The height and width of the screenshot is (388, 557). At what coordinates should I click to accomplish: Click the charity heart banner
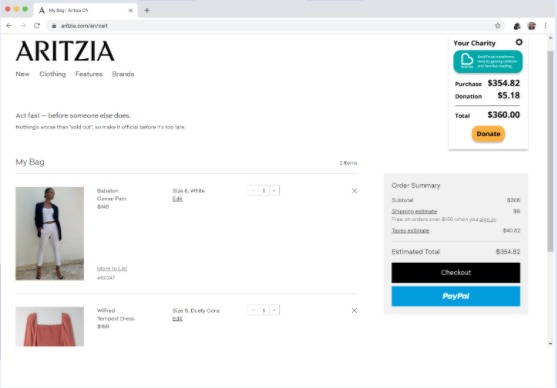(x=488, y=61)
